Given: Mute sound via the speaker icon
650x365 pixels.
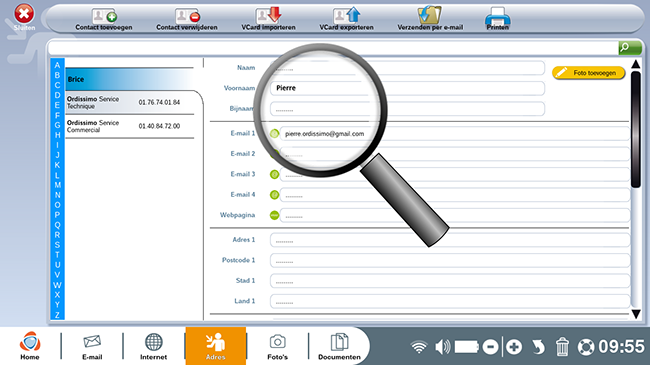Looking at the screenshot, I should click(442, 347).
